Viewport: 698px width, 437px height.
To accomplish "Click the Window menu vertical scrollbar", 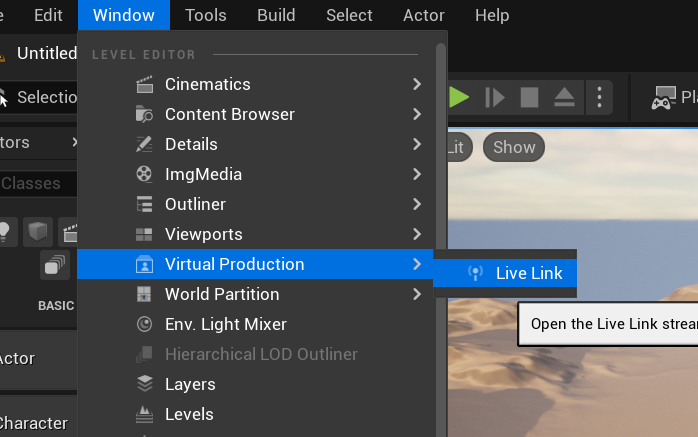I will click(441, 240).
